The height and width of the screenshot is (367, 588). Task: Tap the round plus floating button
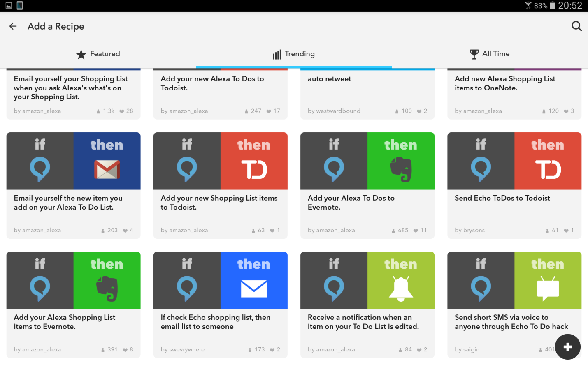point(567,347)
